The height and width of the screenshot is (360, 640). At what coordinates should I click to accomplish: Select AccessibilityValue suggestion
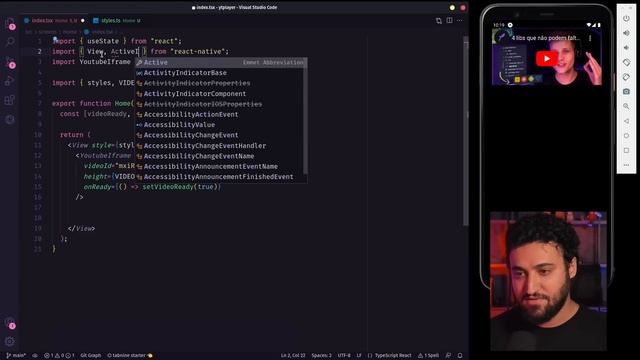pos(221,125)
